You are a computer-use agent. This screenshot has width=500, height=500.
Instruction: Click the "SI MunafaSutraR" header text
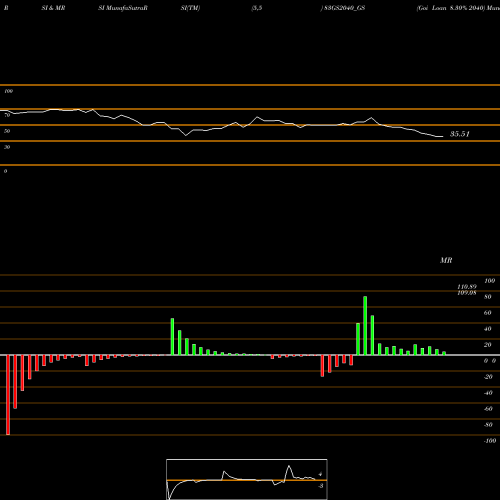[123, 8]
